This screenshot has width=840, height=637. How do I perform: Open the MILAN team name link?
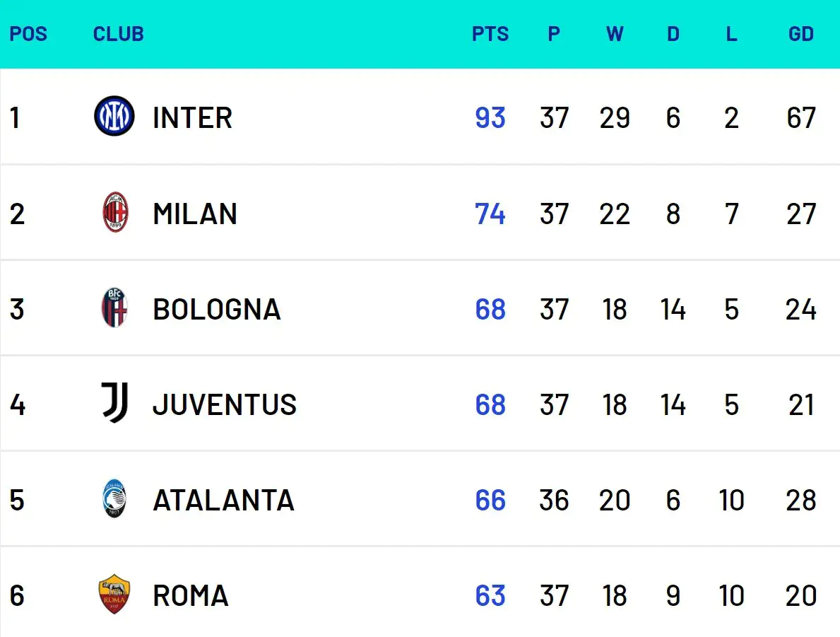195,214
